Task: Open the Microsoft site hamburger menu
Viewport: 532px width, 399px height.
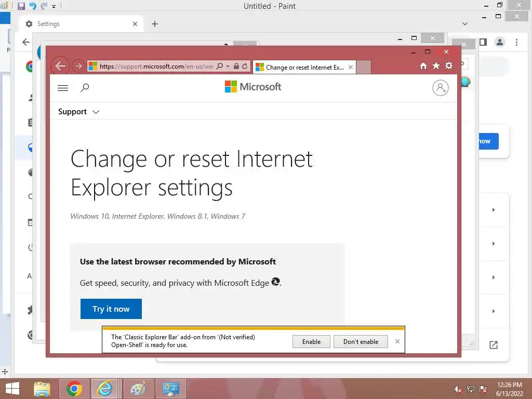Action: [x=63, y=88]
